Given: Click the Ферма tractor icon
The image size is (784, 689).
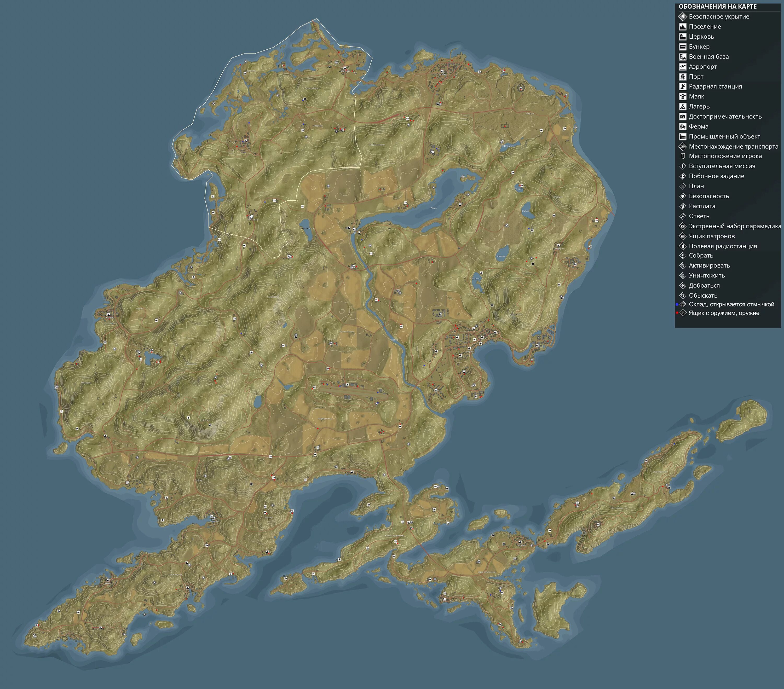Looking at the screenshot, I should click(x=682, y=126).
